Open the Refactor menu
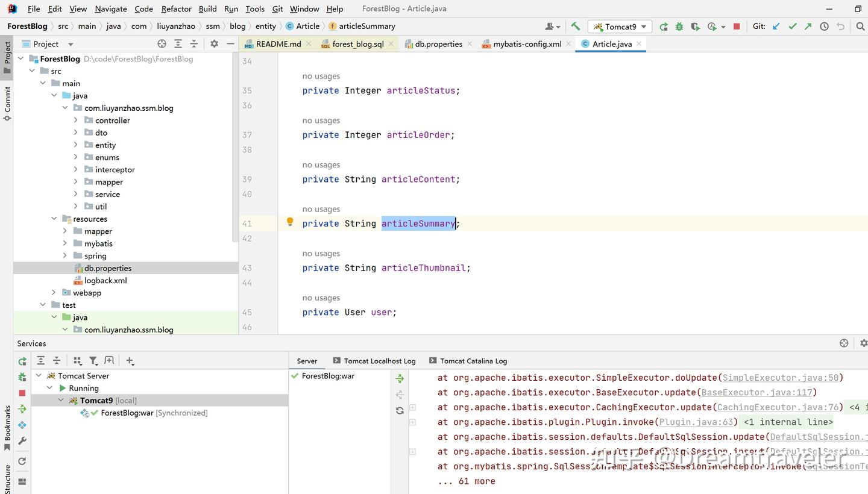Viewport: 868px width, 494px height. (176, 9)
